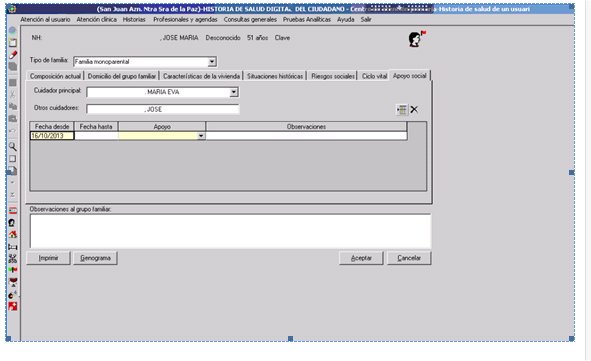Screen dimensions: 591x361
Task: Click the globe icon atop the left toolbar
Action: [12, 31]
